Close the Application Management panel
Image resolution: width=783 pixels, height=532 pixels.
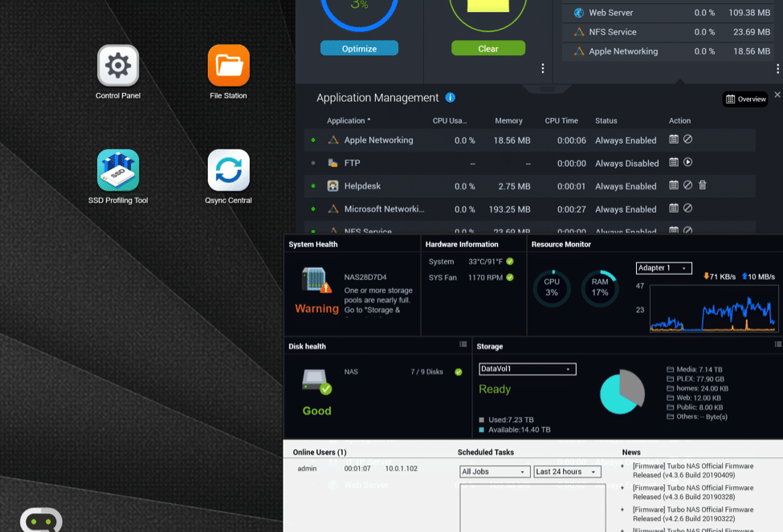777,95
